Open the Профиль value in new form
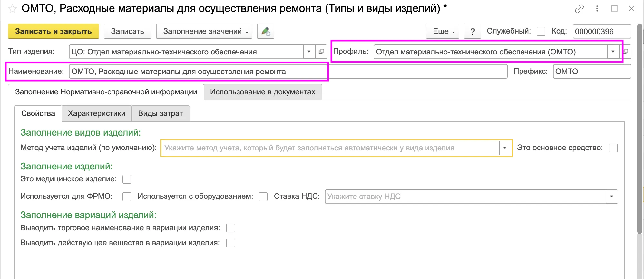 point(626,52)
